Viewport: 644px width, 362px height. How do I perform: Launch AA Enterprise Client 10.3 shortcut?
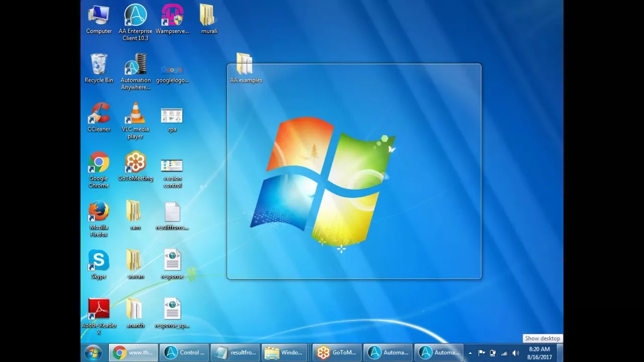(135, 22)
